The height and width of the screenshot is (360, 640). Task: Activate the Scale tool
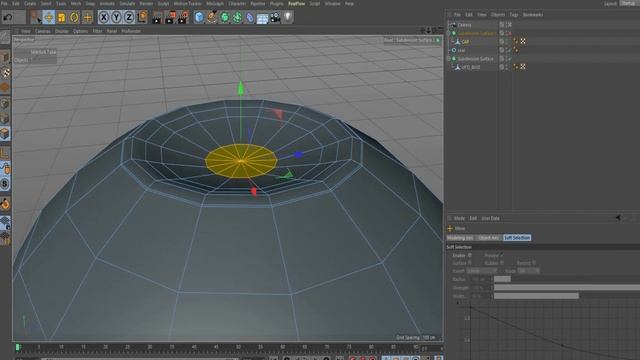[61, 18]
